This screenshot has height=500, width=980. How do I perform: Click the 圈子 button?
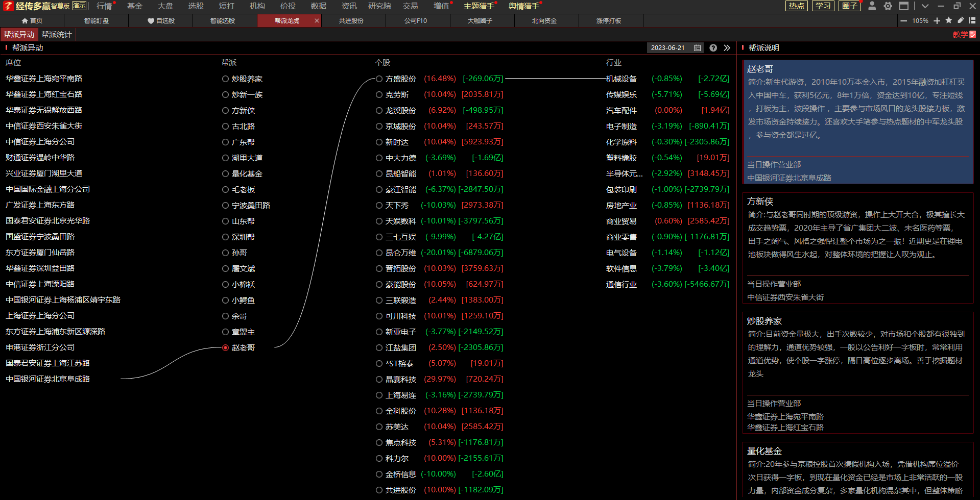(850, 6)
